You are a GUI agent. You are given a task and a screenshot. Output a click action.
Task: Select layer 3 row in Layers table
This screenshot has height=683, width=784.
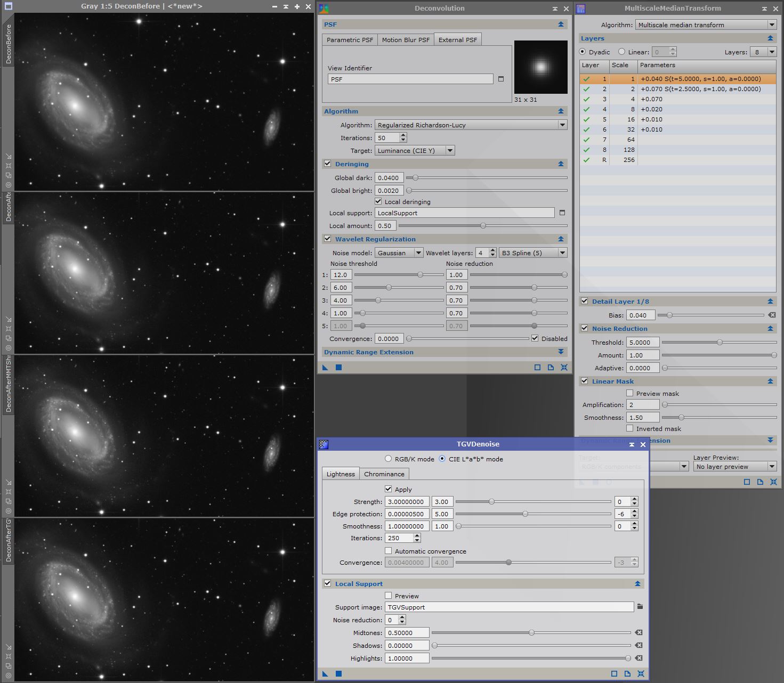pos(677,99)
